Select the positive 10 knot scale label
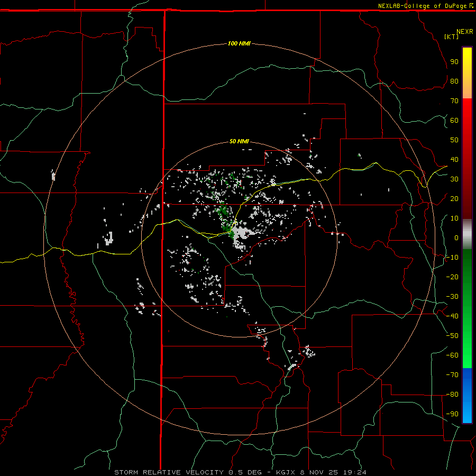 coord(454,218)
